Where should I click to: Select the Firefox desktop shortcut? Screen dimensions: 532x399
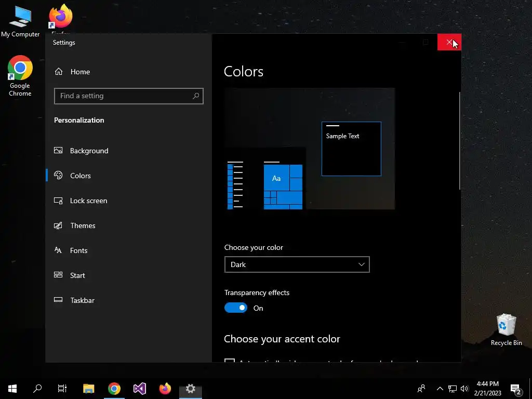tap(61, 19)
